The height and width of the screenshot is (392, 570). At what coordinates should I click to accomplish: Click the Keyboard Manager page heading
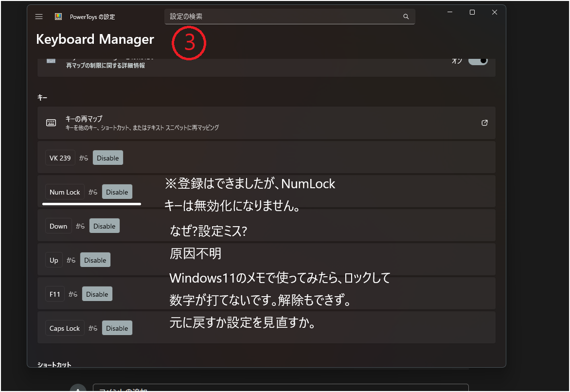95,39
